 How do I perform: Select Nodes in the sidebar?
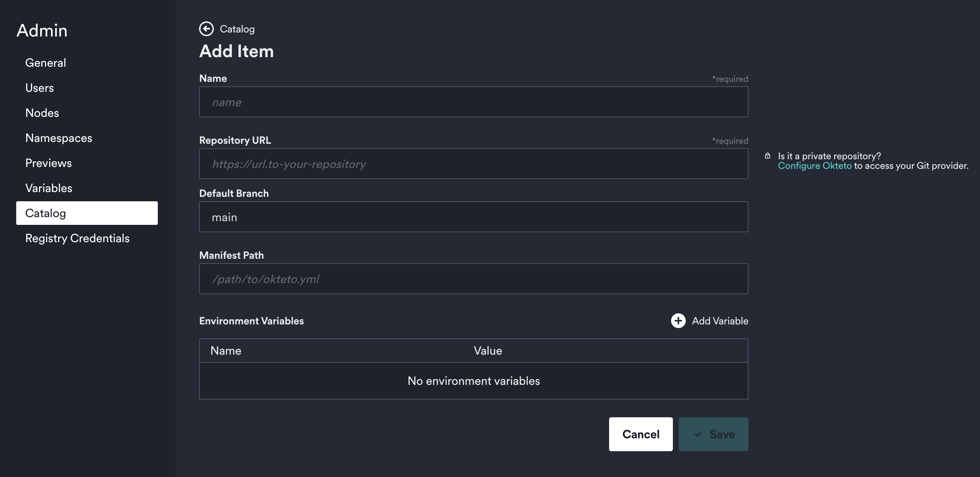[42, 112]
